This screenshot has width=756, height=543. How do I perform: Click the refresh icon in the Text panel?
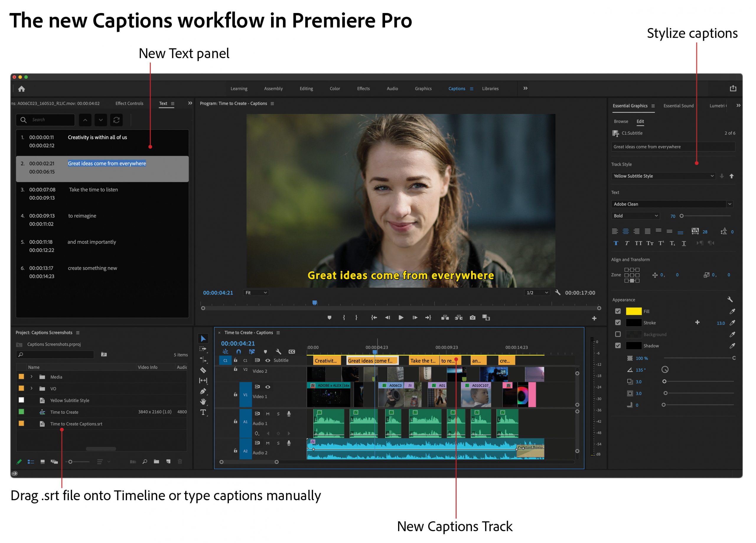click(116, 120)
